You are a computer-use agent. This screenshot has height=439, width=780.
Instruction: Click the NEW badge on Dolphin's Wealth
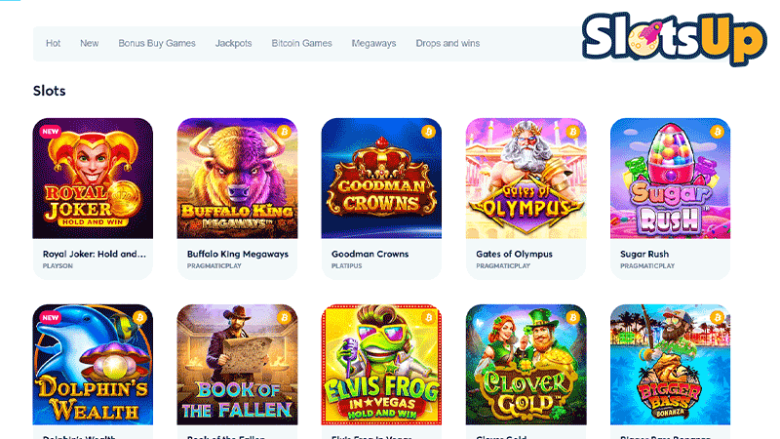point(50,318)
